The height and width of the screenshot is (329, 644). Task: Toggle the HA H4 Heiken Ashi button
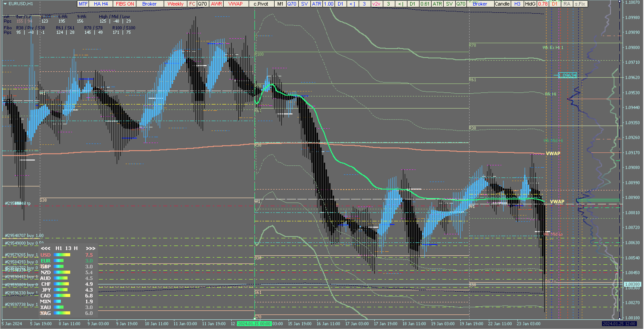click(x=101, y=4)
